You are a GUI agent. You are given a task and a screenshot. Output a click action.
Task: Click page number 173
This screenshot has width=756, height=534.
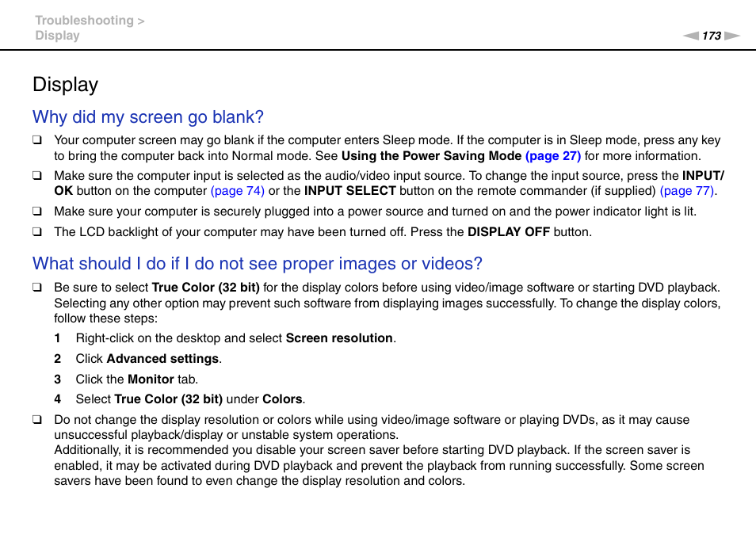tap(711, 36)
